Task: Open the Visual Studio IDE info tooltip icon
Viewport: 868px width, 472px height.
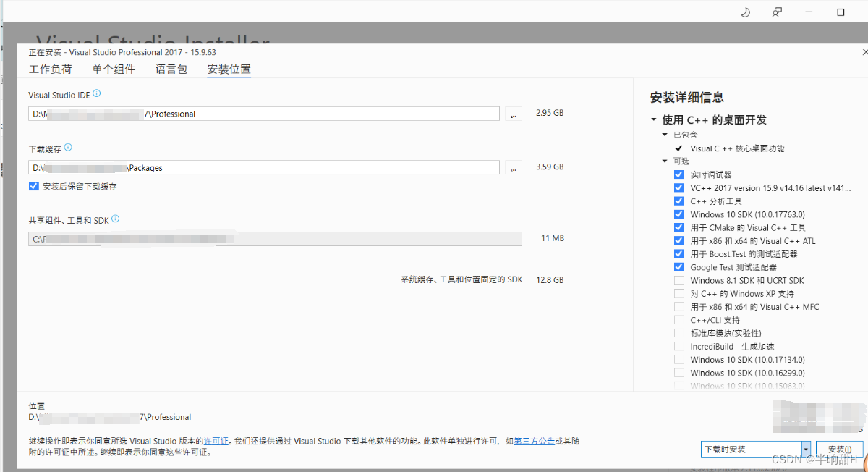Action: pos(97,93)
